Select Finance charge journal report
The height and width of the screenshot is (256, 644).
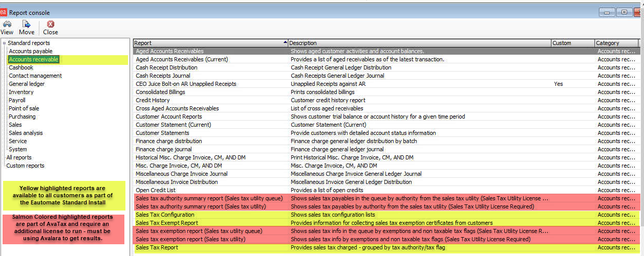(x=387, y=149)
